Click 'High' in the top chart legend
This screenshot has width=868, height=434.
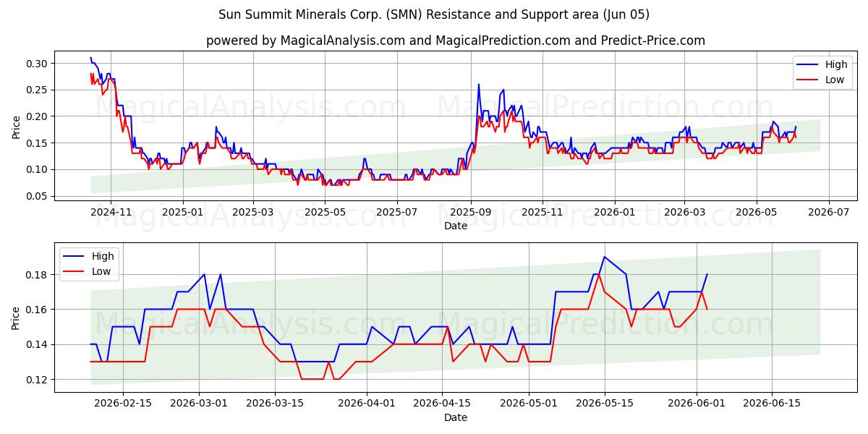pos(835,64)
